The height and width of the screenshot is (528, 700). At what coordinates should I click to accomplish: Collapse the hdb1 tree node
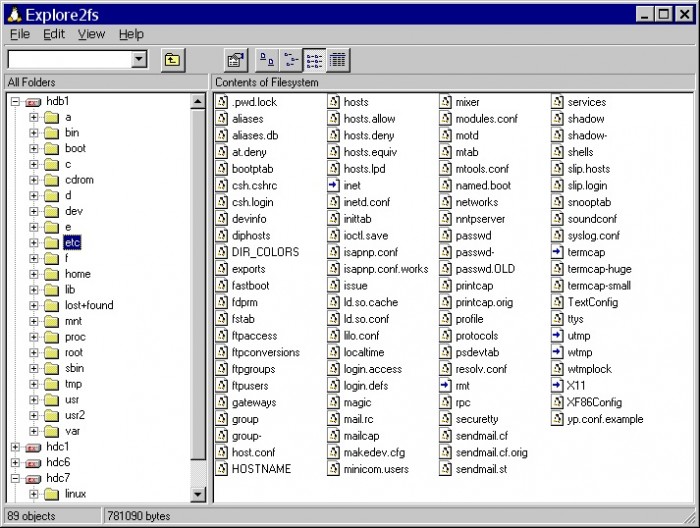pos(15,102)
